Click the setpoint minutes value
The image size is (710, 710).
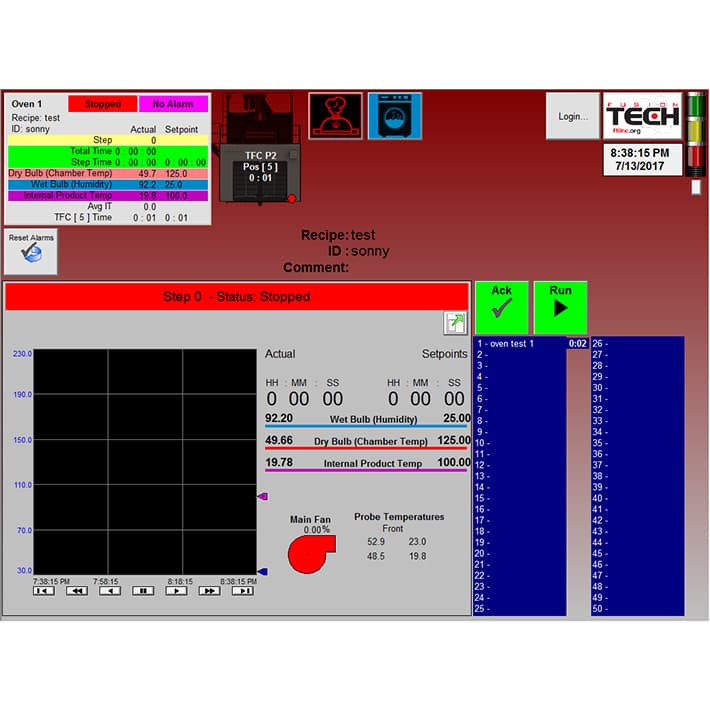point(420,399)
